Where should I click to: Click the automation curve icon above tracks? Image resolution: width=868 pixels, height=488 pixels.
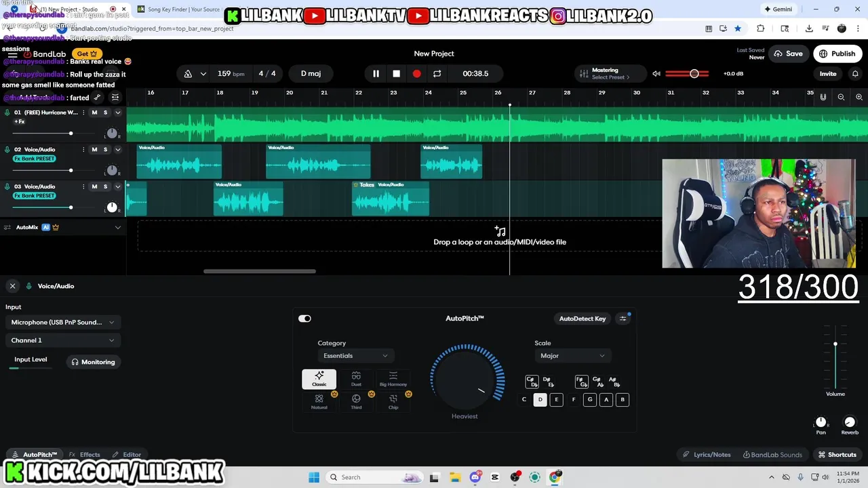point(97,98)
